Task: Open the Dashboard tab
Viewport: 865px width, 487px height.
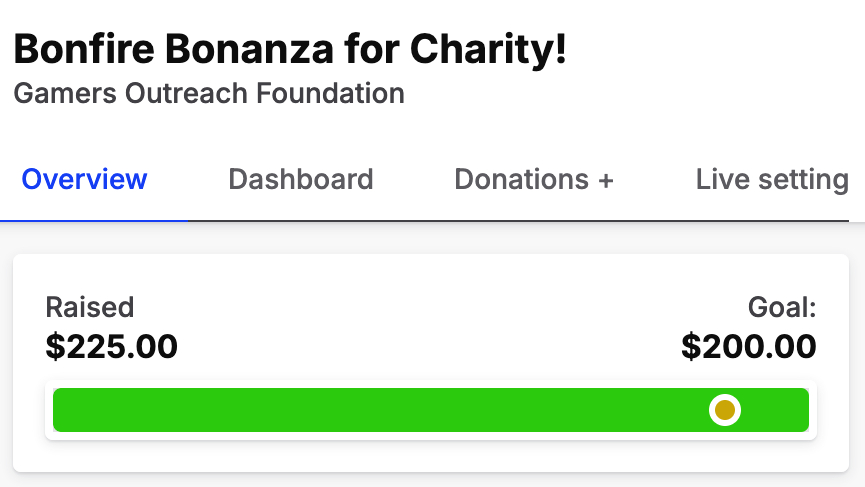Action: pyautogui.click(x=301, y=180)
